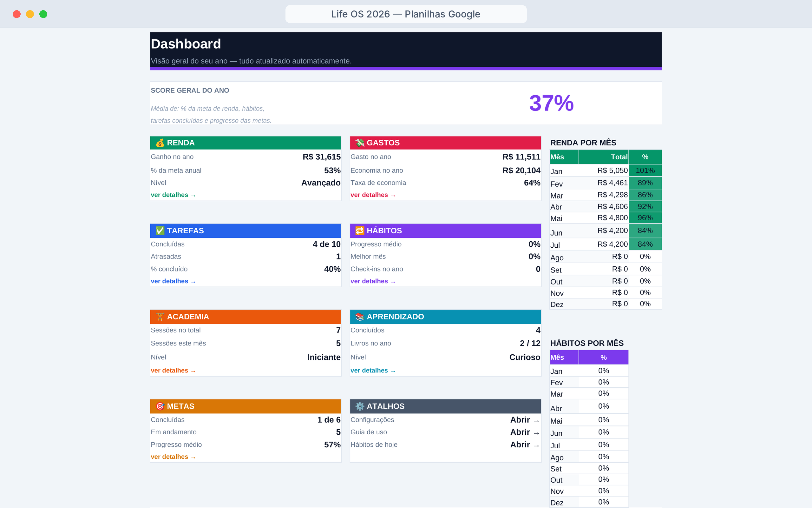Select the 57% Progresso médio value in METAS

click(332, 445)
